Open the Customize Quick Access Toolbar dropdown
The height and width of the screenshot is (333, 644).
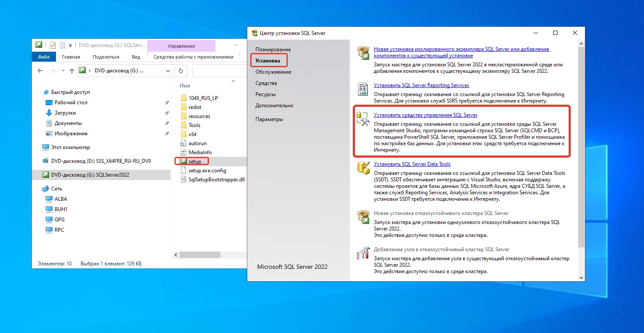(x=70, y=45)
